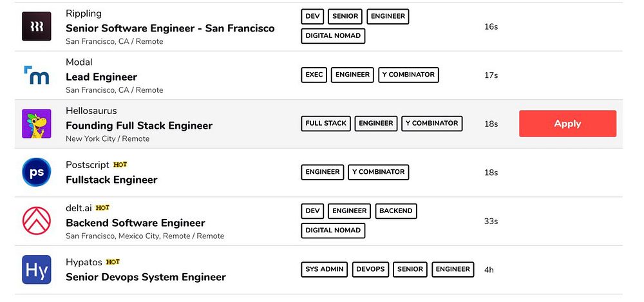The width and height of the screenshot is (644, 302).
Task: Open Senior Devops System Engineer listing
Action: (146, 278)
